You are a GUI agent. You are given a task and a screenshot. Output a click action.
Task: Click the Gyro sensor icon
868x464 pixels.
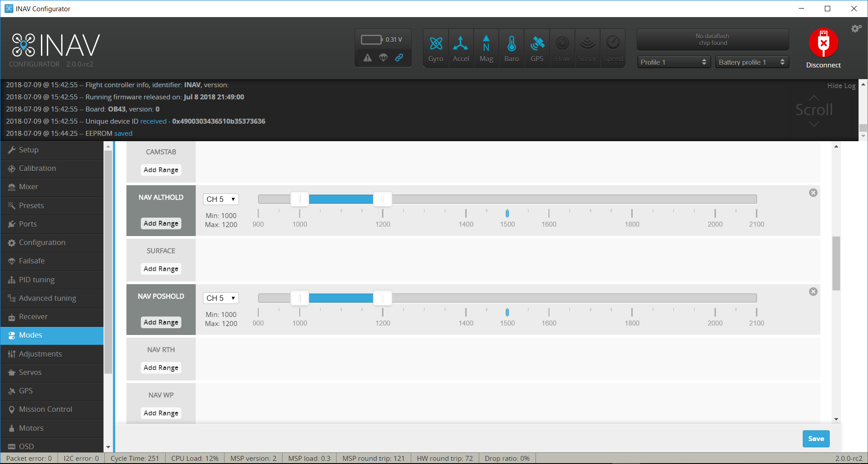435,47
